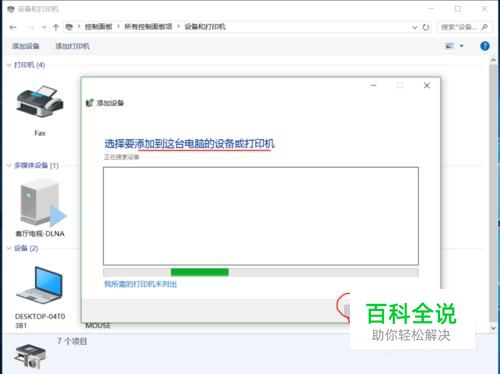Click the Forward arrow in navigation bar
Image resolution: width=500 pixels, height=374 pixels.
(30, 27)
